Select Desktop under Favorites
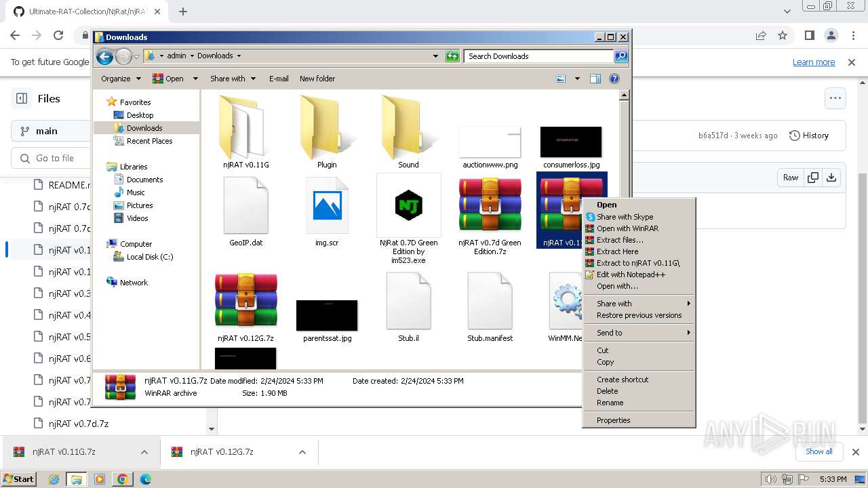The width and height of the screenshot is (868, 488). [x=140, y=115]
